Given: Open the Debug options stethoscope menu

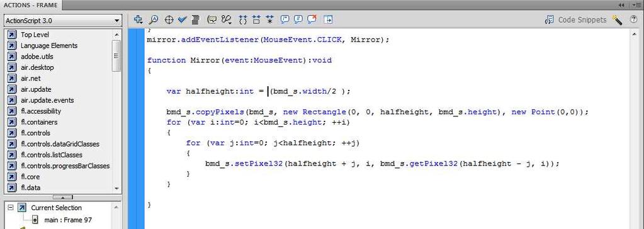Looking at the screenshot, I should point(226,20).
